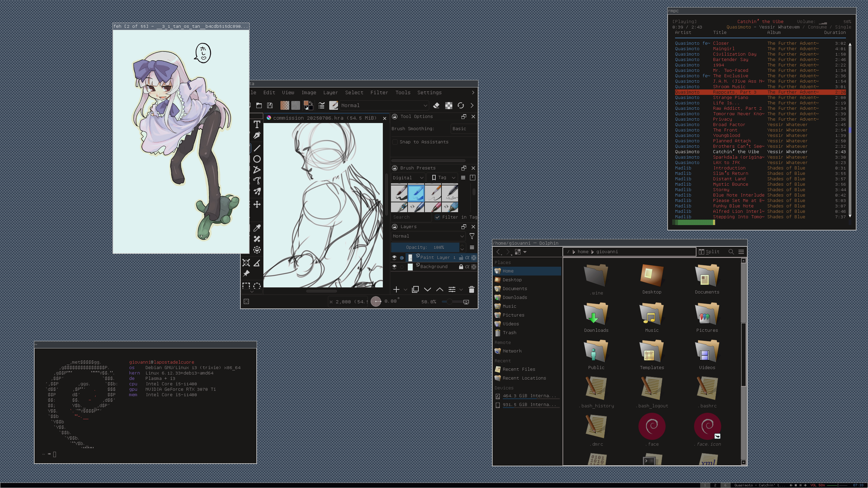Screen dimensions: 868x488
Task: Open the Digital tag dropdown in Brush Presets
Action: point(408,178)
